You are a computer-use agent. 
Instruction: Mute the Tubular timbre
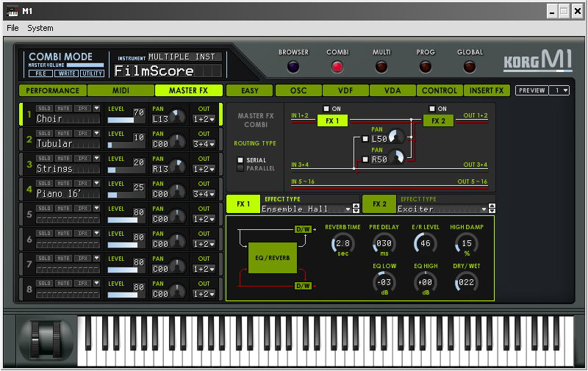[x=63, y=134]
